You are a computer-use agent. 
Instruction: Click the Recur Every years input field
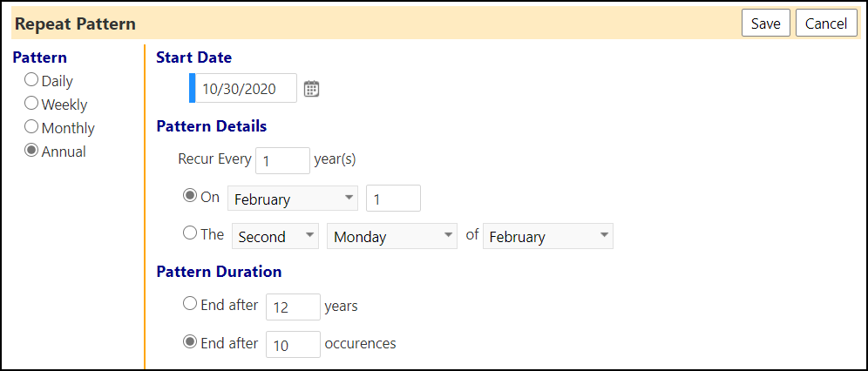pos(283,161)
